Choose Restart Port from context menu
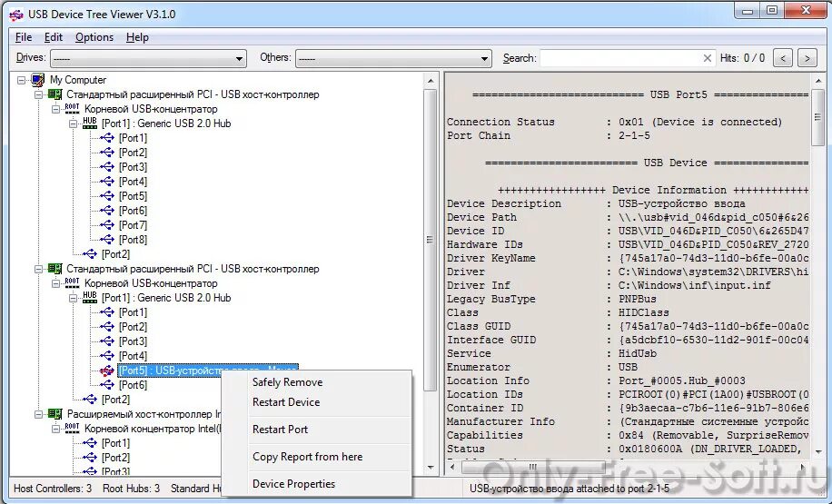832x504 pixels. tap(280, 430)
